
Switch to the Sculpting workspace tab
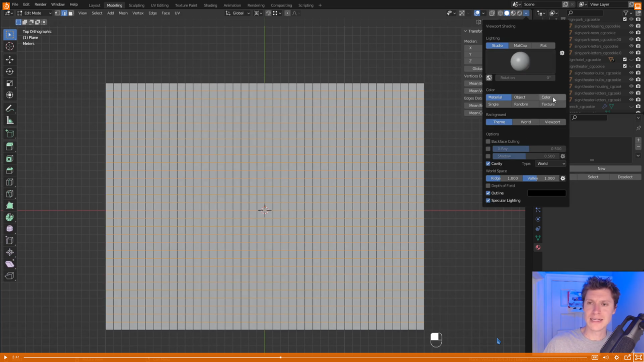[136, 5]
